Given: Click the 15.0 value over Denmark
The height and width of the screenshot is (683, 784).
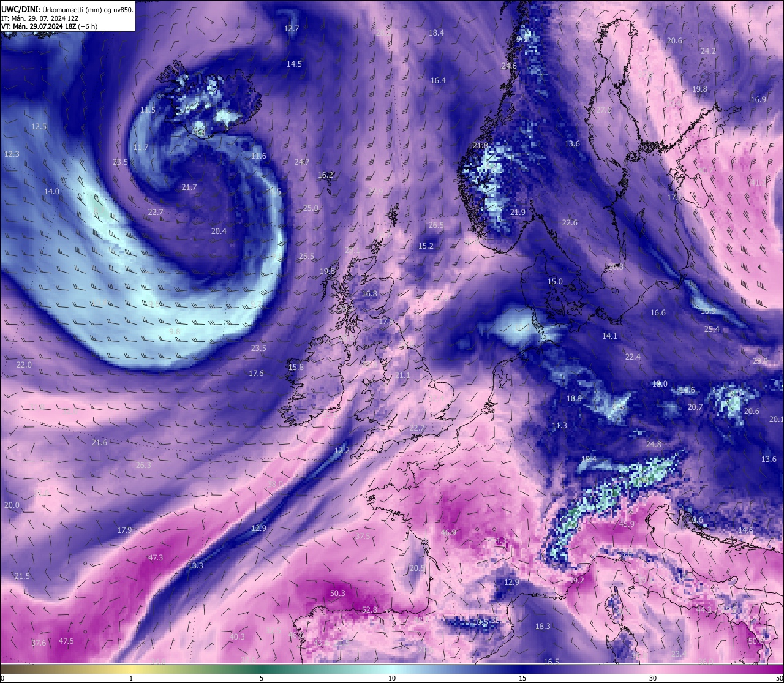Looking at the screenshot, I should tap(555, 281).
